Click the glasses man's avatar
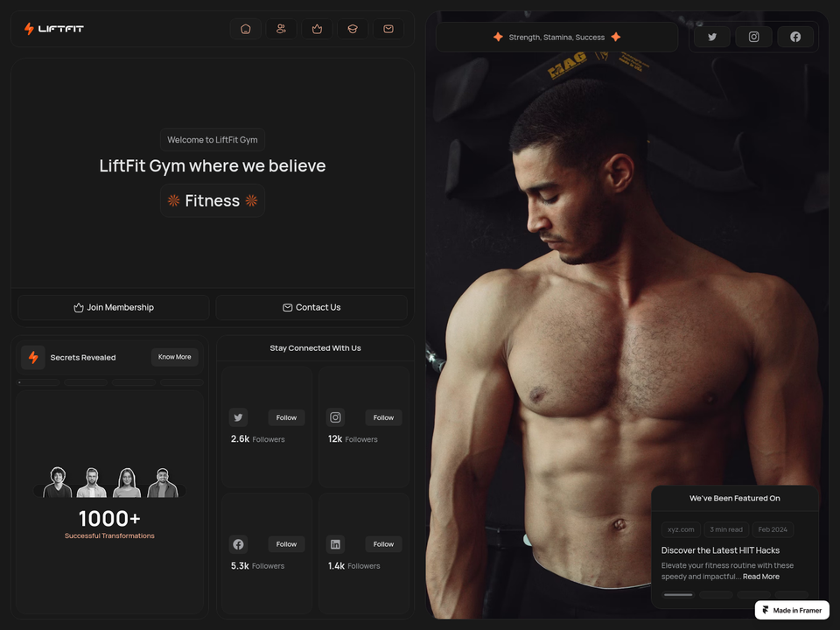This screenshot has width=840, height=630. coord(92,483)
